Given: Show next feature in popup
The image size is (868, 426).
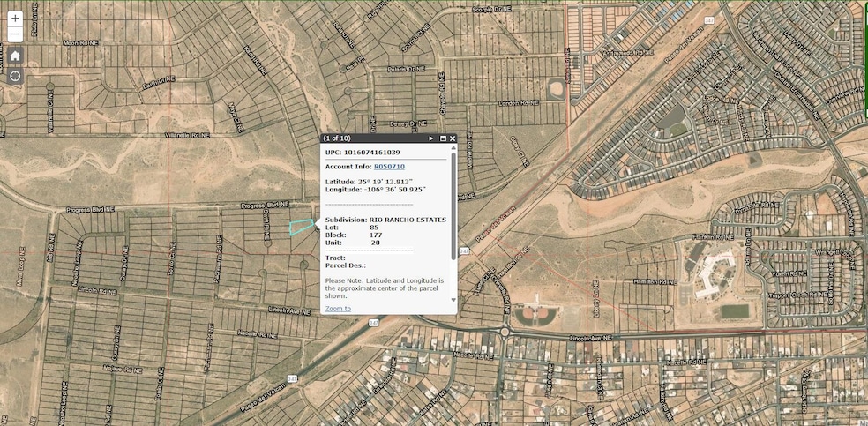Looking at the screenshot, I should coord(431,138).
